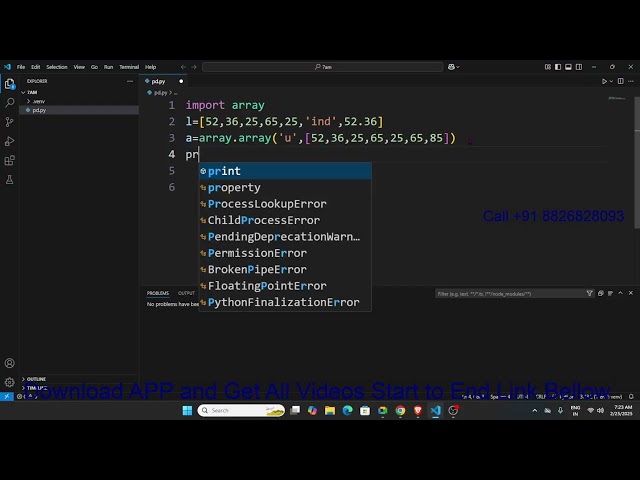
Task: Open the Testing flask icon view
Action: (10, 179)
